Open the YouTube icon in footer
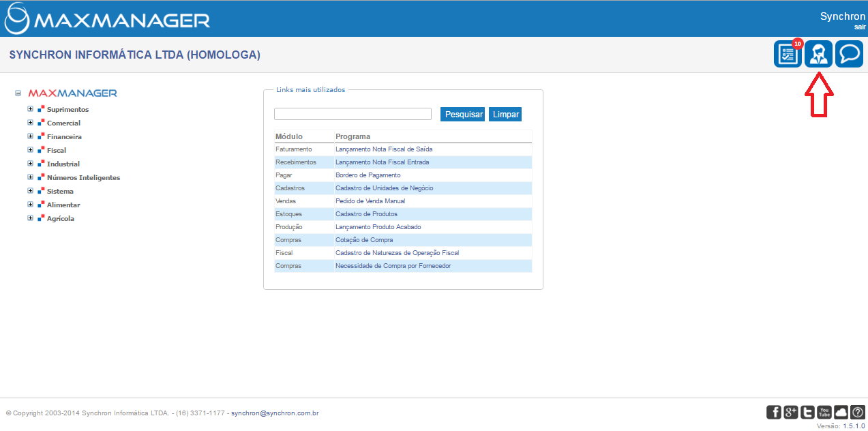Viewport: 868px width, 431px height. tap(824, 412)
